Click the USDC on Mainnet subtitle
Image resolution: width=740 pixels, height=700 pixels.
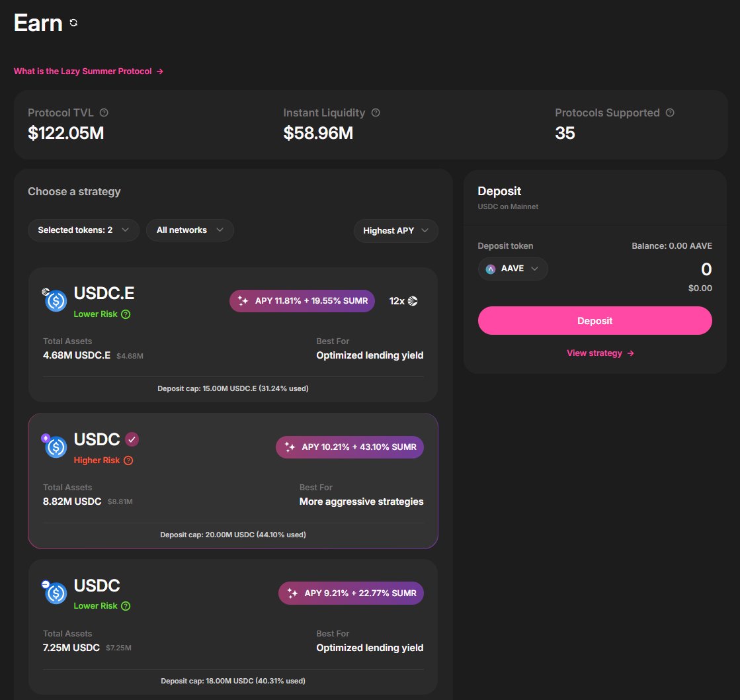[508, 206]
